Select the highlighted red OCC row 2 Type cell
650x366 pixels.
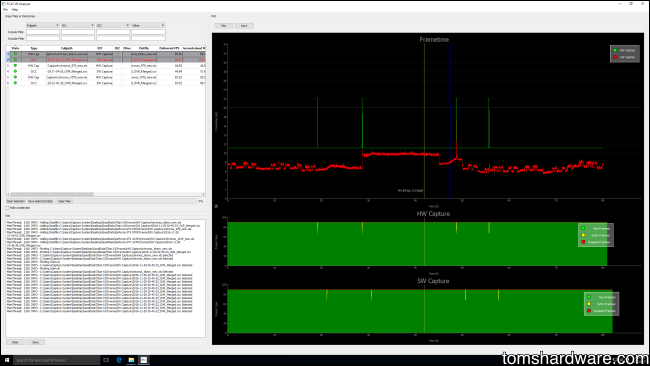point(34,60)
